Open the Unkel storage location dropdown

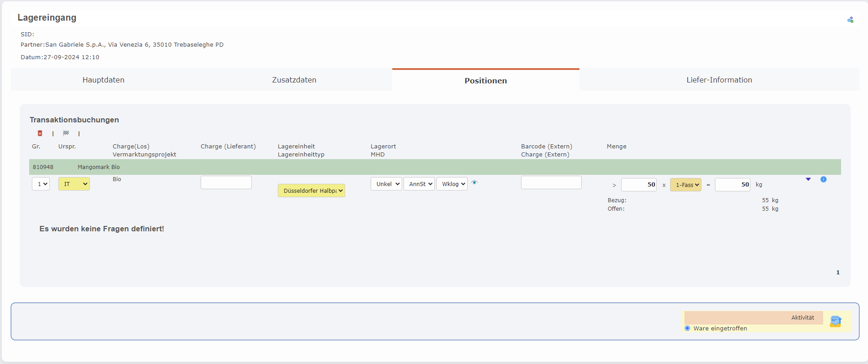386,184
